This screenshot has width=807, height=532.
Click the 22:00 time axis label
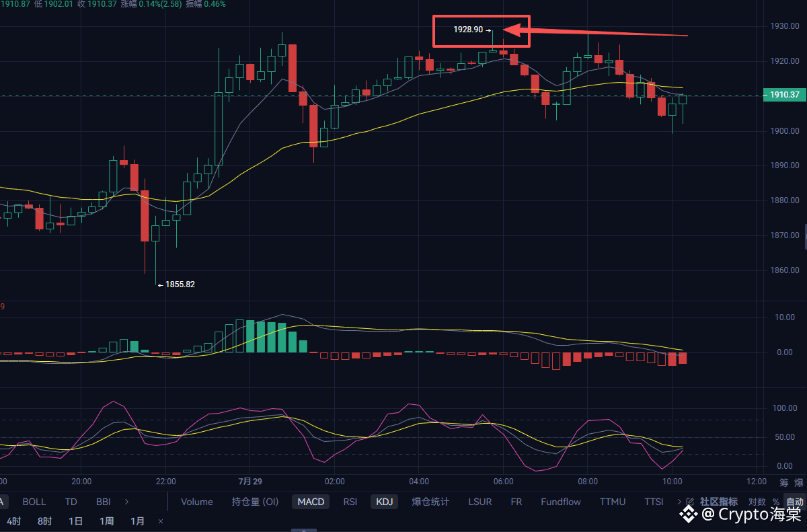(x=165, y=482)
